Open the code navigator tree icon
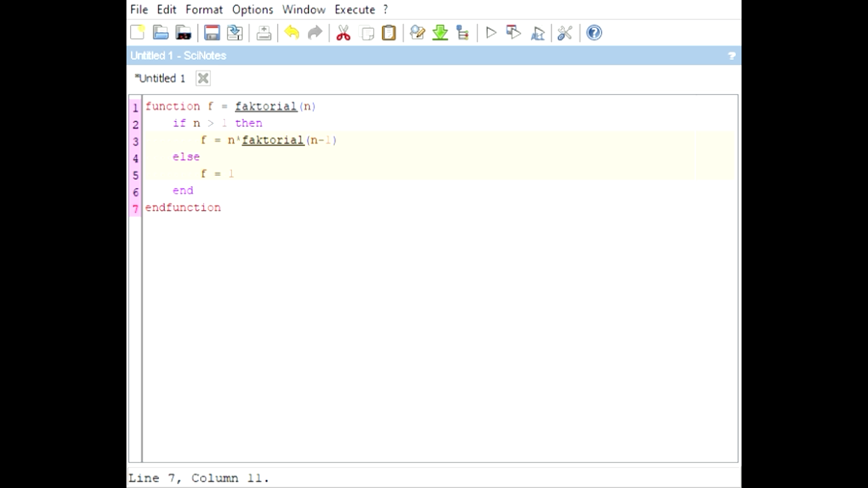 tap(463, 32)
